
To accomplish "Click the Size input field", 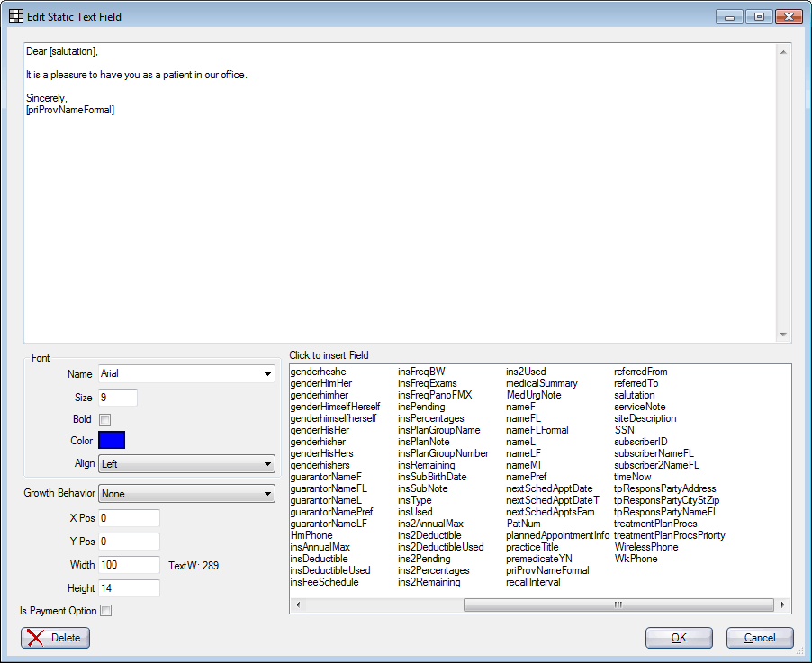I will coord(117,397).
